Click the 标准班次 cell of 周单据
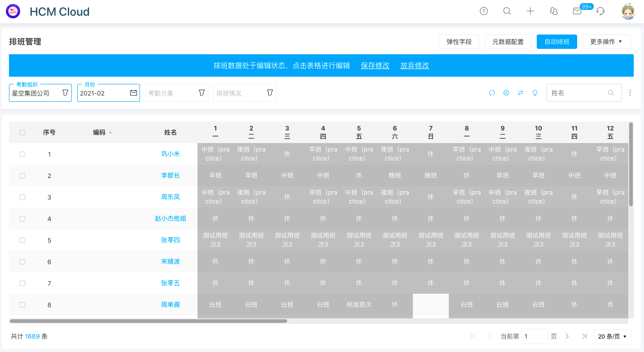Screen dimensions: 644x352 pyautogui.click(x=359, y=304)
